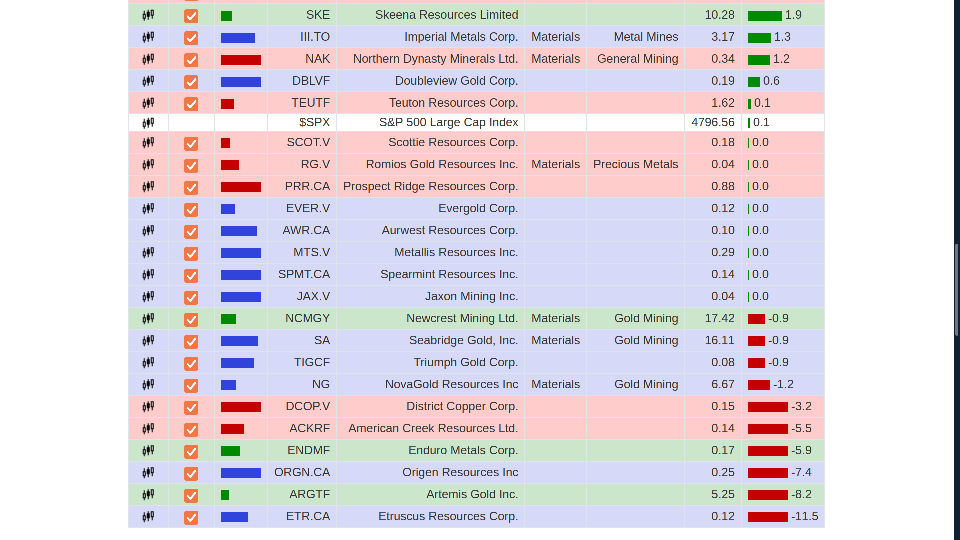Click the chart icon for NAK
The width and height of the screenshot is (960, 540).
tap(148, 59)
